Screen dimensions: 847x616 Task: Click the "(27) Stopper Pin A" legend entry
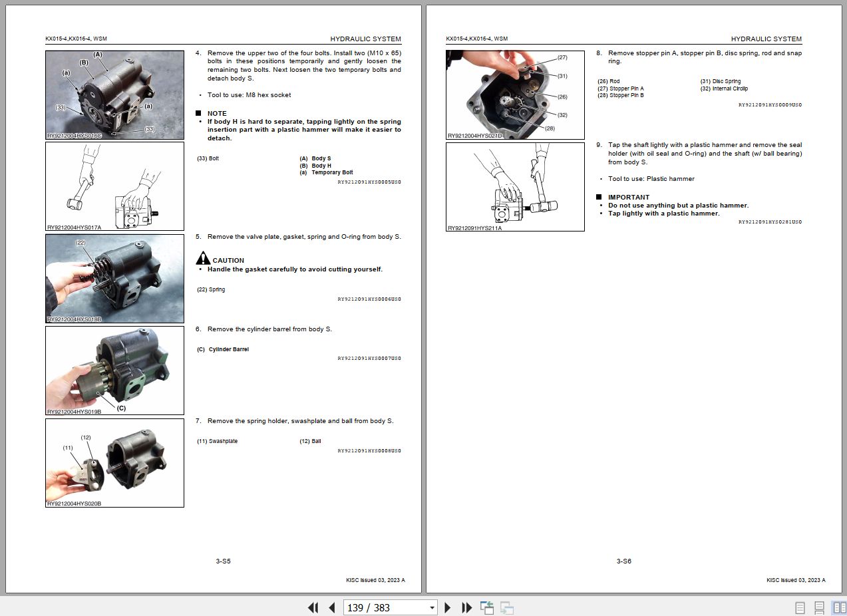tap(621, 88)
